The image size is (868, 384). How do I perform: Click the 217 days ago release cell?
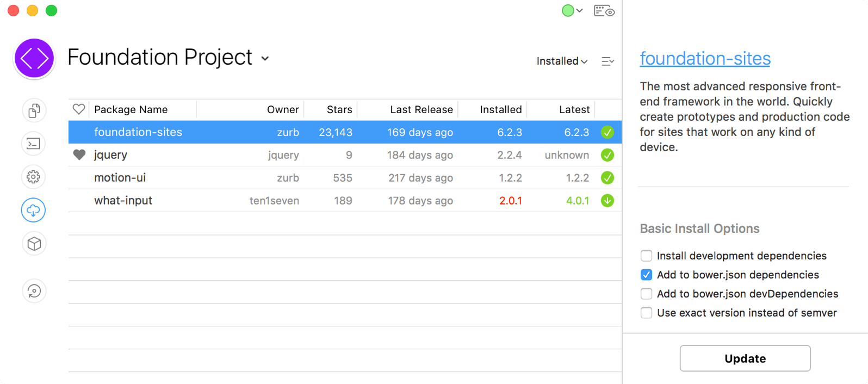tap(420, 178)
